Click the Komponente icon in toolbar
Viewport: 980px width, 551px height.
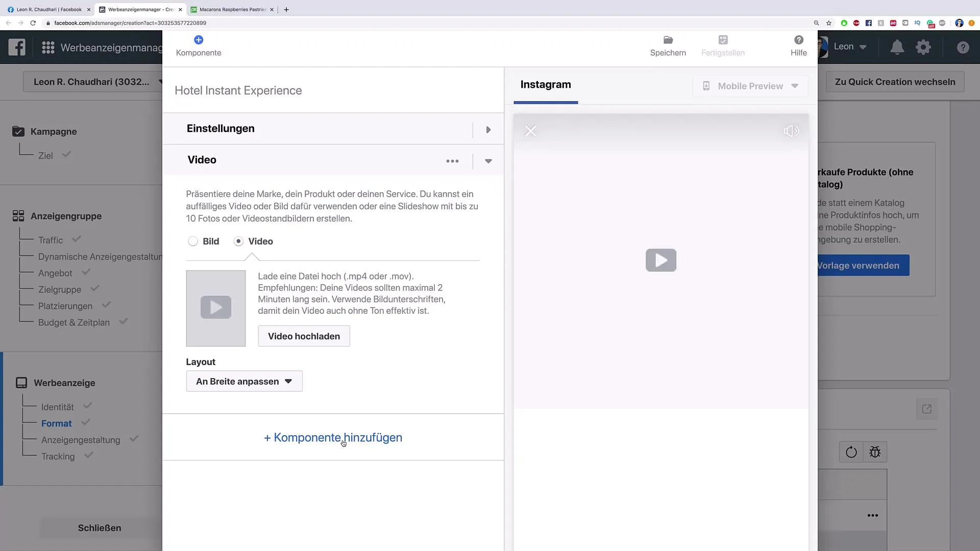(x=199, y=40)
